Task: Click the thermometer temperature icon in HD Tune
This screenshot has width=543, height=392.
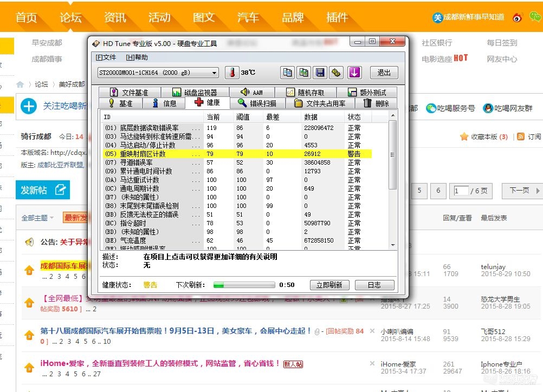Action: coord(232,73)
